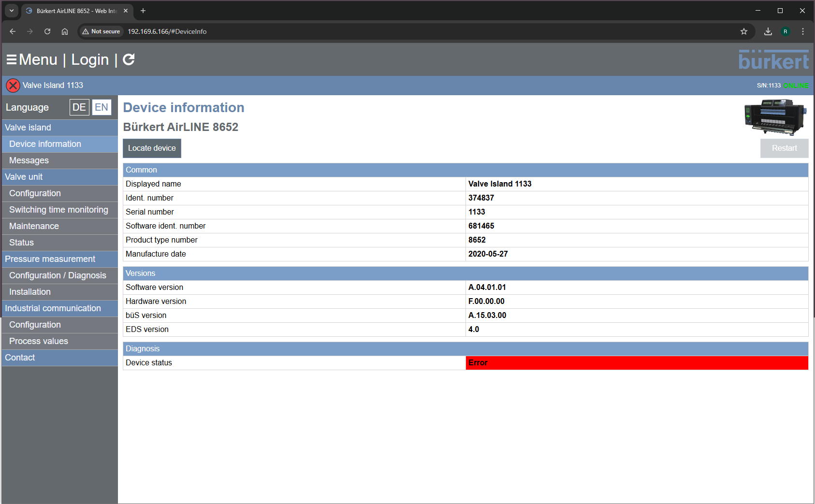Image resolution: width=815 pixels, height=504 pixels.
Task: Open Valve unit Status page
Action: 60,243
